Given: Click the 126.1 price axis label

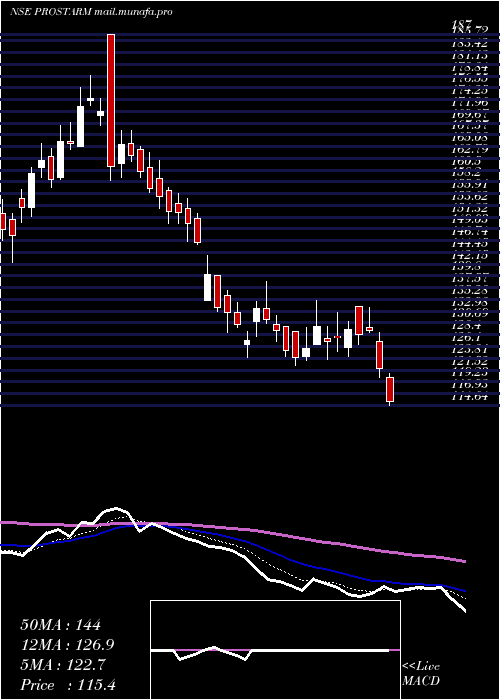Looking at the screenshot, I should click(467, 338).
